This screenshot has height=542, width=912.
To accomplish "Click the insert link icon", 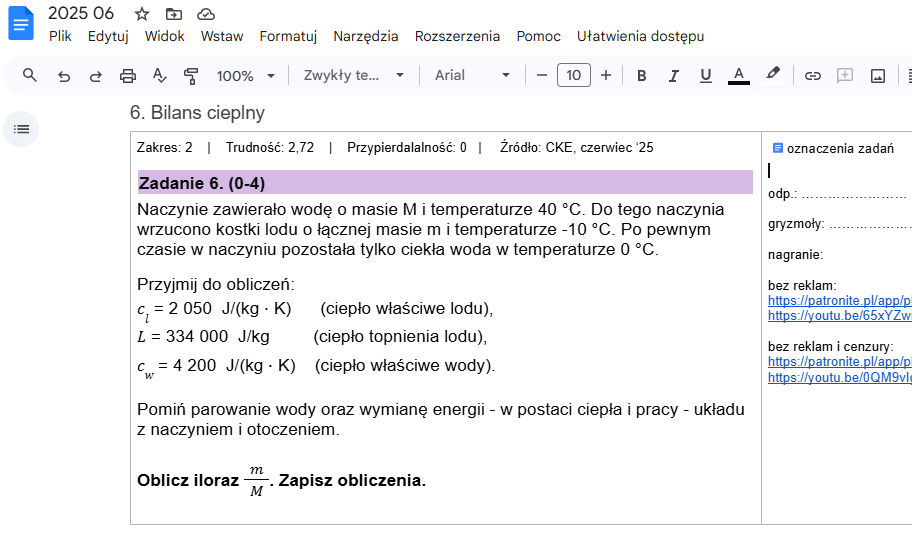I will tap(813, 75).
